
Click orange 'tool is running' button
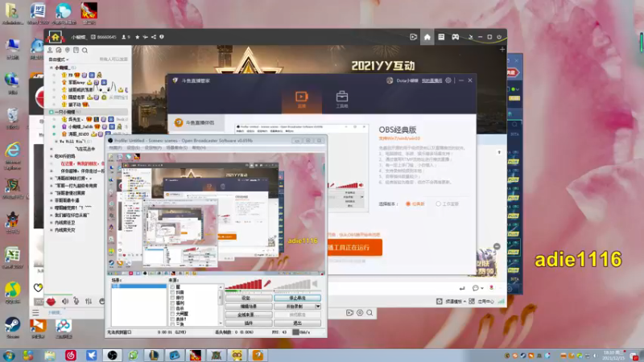click(355, 248)
